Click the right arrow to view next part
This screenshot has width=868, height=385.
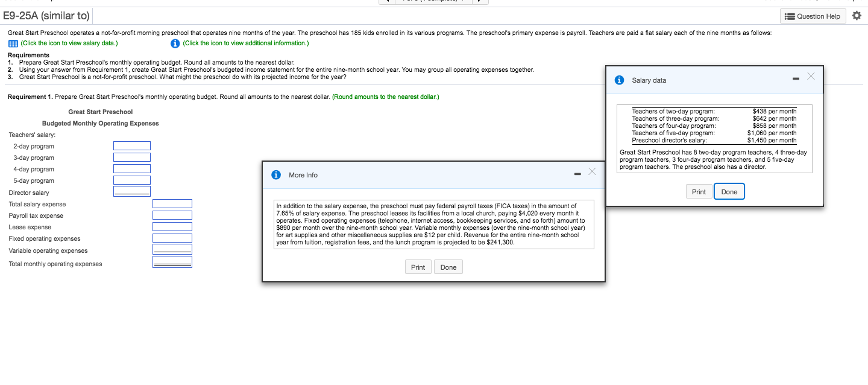point(480,2)
